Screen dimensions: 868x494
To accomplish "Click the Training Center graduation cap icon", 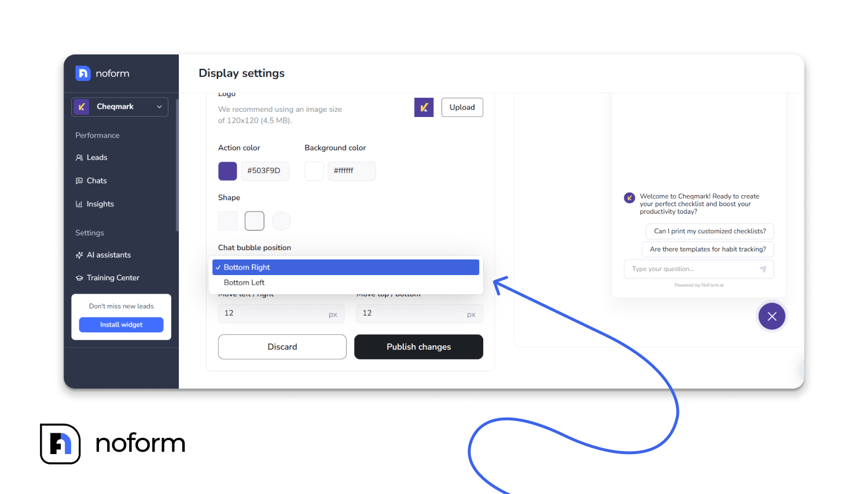I will [x=79, y=278].
